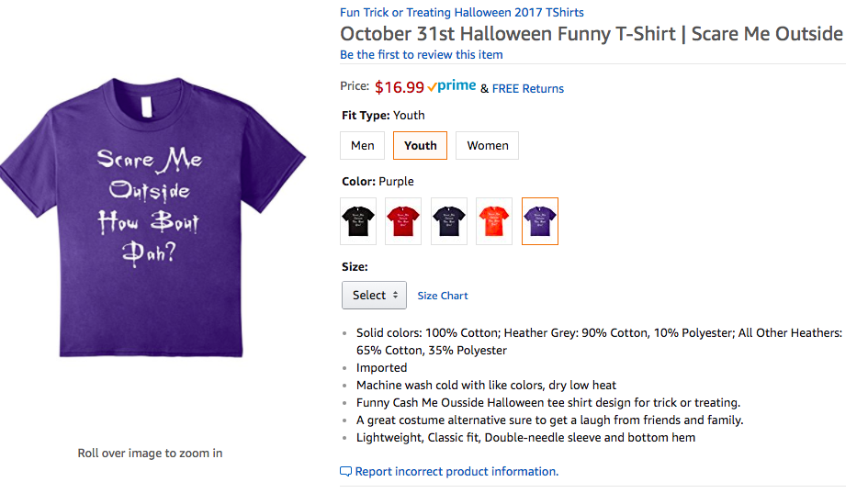The width and height of the screenshot is (868, 493).
Task: Pick the navy blue shirt swatch
Action: [x=449, y=221]
